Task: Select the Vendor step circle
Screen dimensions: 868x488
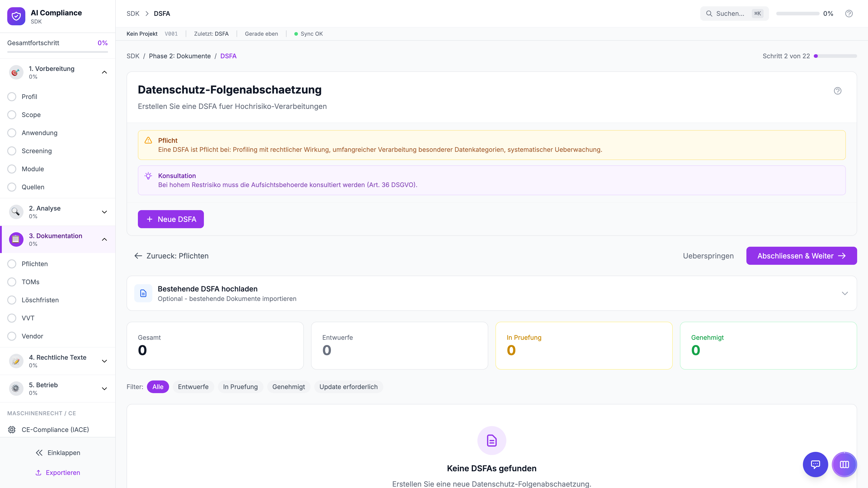Action: [12, 336]
